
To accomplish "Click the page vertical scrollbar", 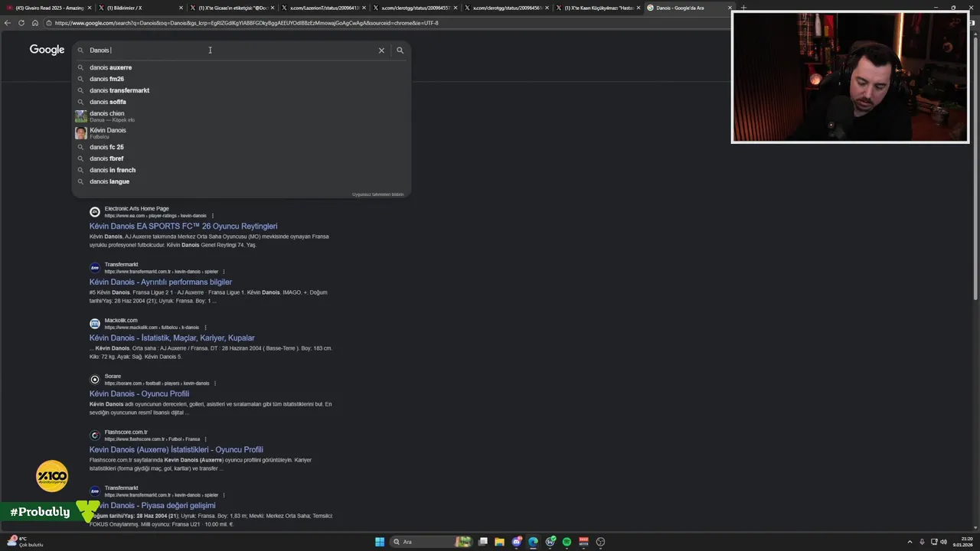I will [x=976, y=167].
